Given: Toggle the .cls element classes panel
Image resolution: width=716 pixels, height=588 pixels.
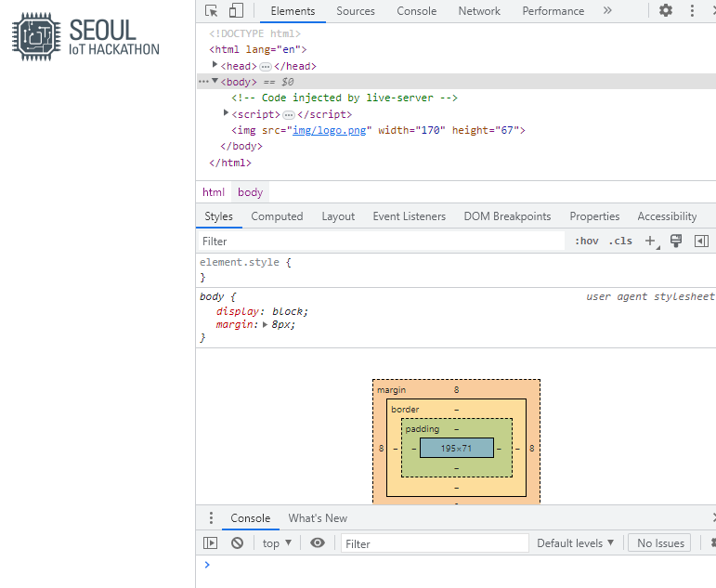Looking at the screenshot, I should coord(620,241).
